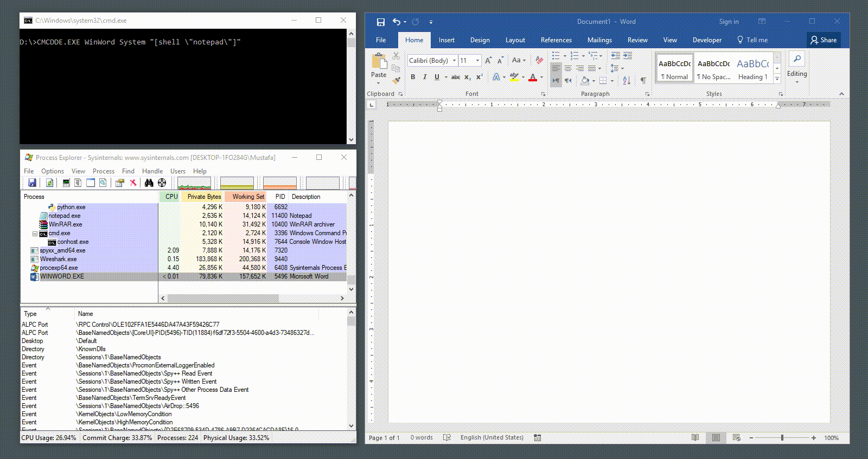
Task: Open the font size dropdown showing 11
Action: tap(477, 60)
